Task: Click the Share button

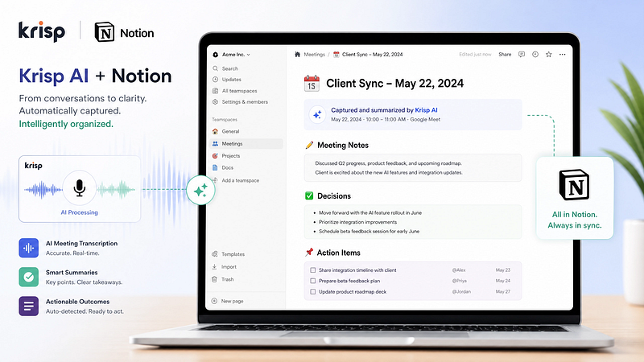Action: pos(505,54)
